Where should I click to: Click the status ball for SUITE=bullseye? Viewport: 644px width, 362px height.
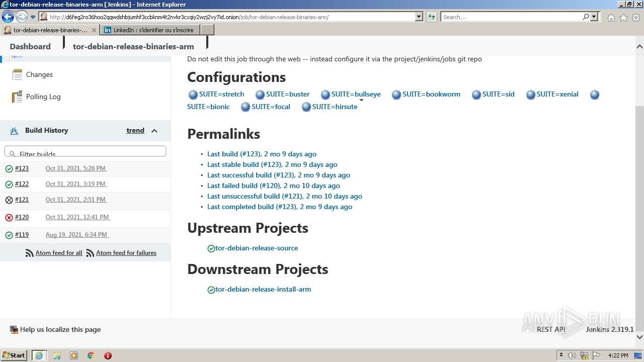(326, 95)
